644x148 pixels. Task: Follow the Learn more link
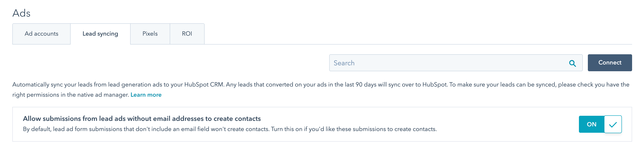point(146,95)
